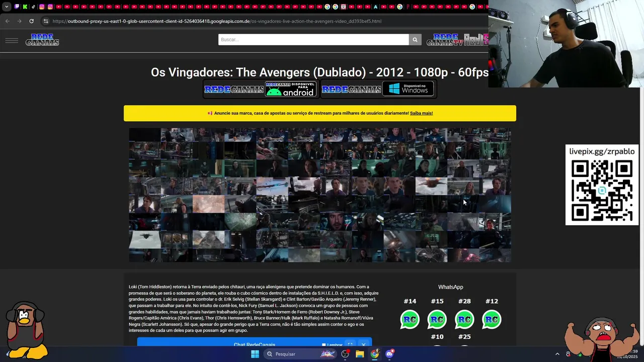
Task: Click the livepix QR code
Action: point(602,190)
